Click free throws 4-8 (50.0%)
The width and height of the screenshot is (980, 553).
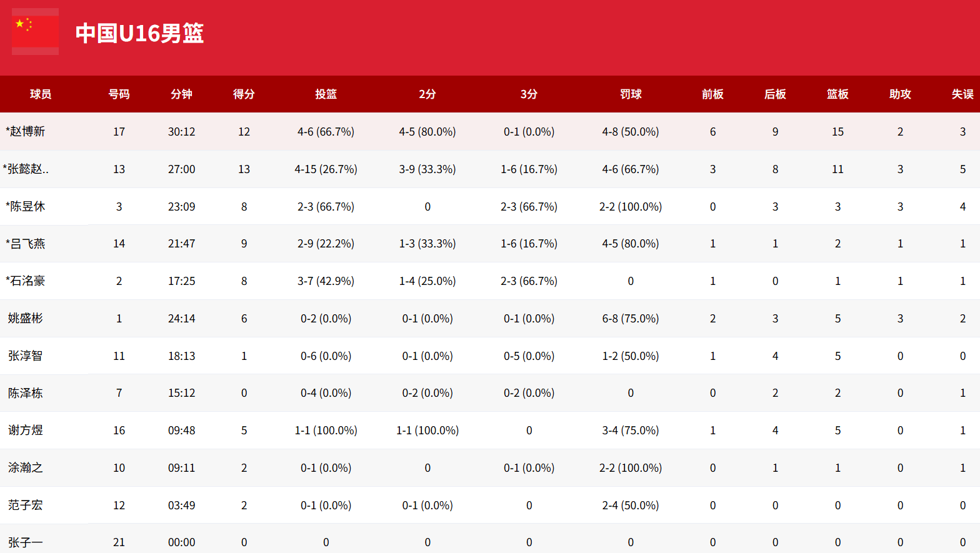(631, 132)
